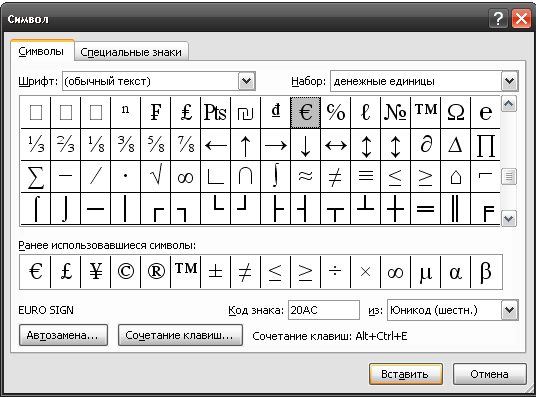
Task: Select the seven-eighths fraction symbol
Action: (186, 145)
